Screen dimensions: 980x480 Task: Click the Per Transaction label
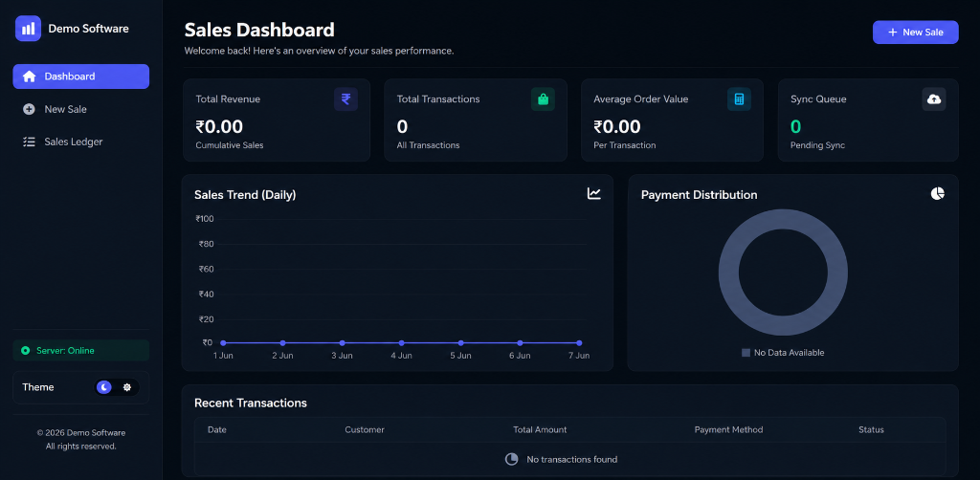[624, 145]
